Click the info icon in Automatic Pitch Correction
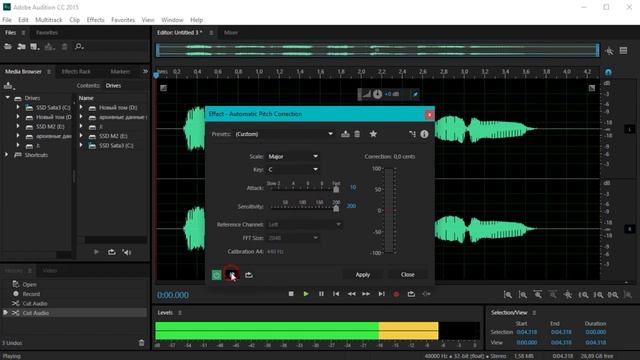The width and height of the screenshot is (640, 360). 424,134
